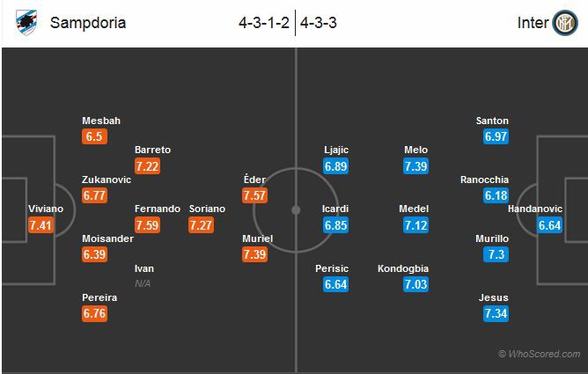The image size is (588, 374).
Task: Click Icardi's 6.85 rating badge
Action: tap(337, 225)
